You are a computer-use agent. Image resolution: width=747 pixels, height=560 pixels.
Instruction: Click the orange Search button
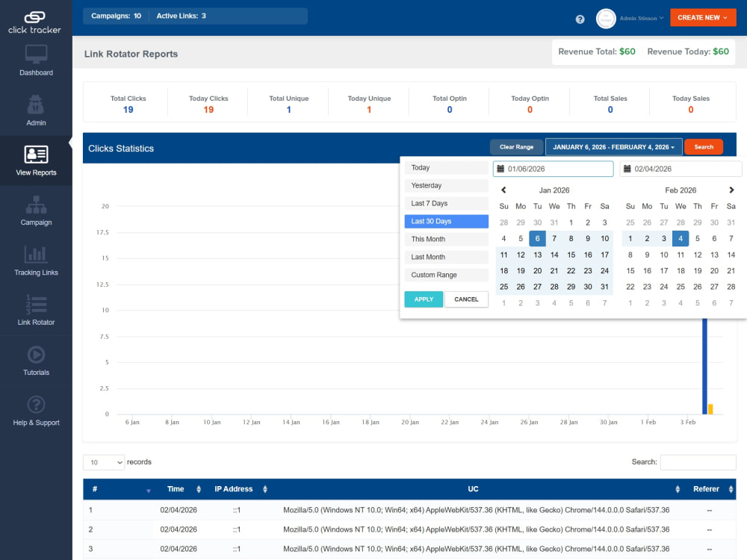tap(704, 147)
